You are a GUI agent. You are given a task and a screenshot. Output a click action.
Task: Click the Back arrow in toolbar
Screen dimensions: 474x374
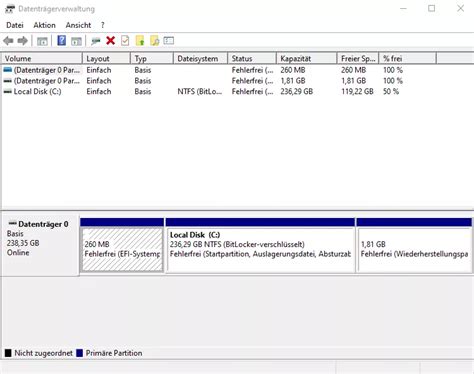8,41
